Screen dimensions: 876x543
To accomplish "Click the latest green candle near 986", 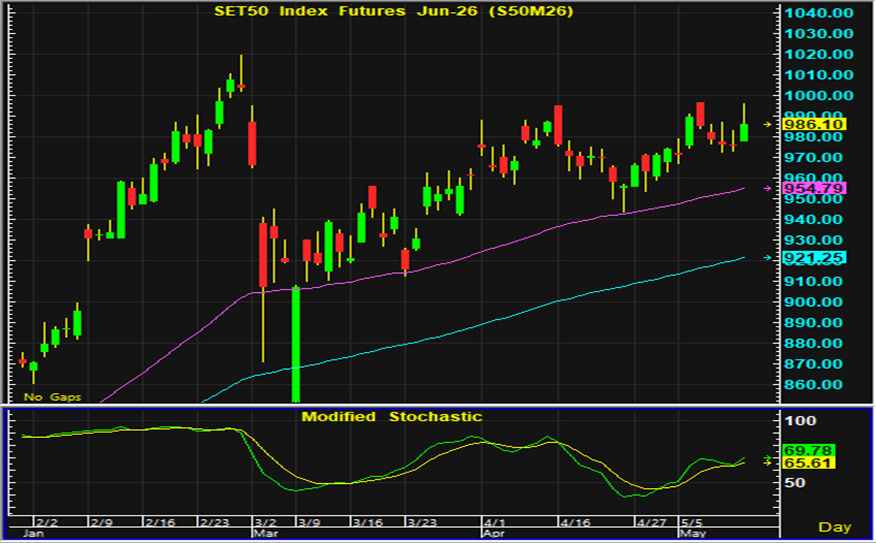I will point(744,123).
